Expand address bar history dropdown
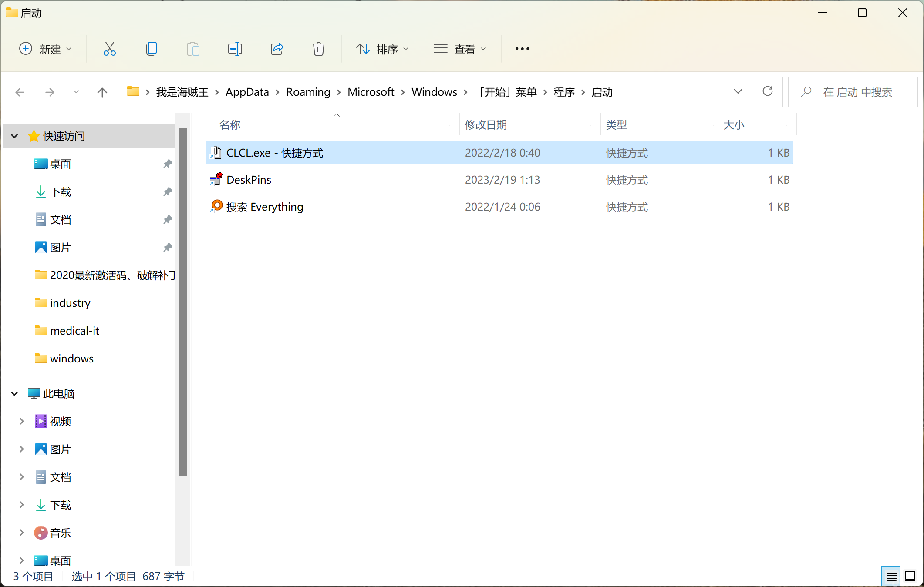 tap(738, 91)
